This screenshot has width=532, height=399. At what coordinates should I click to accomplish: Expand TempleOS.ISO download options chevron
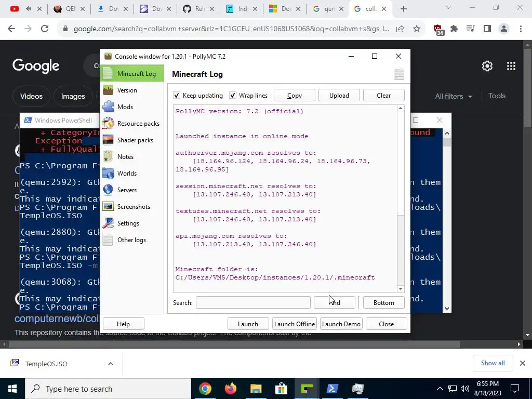tap(111, 364)
